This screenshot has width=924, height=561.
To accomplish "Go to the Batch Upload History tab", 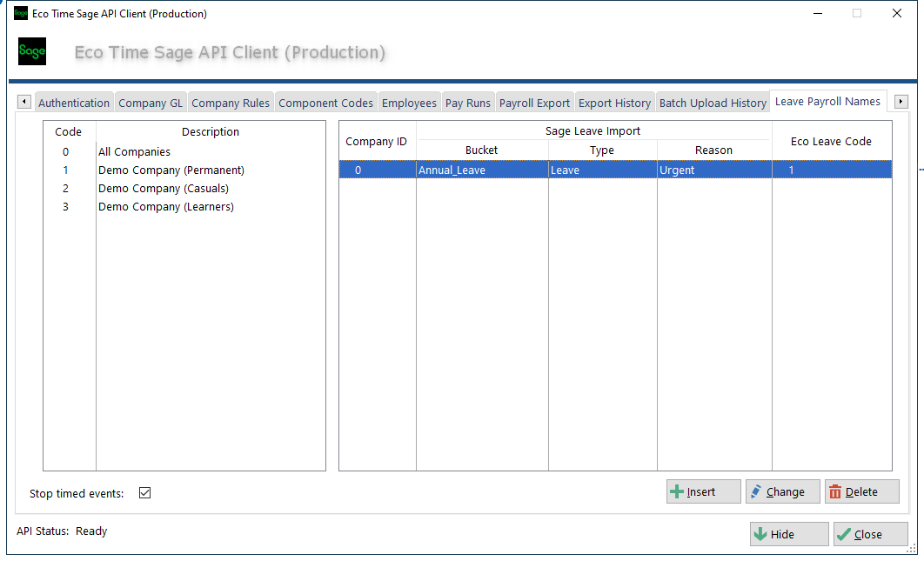I will [x=713, y=103].
